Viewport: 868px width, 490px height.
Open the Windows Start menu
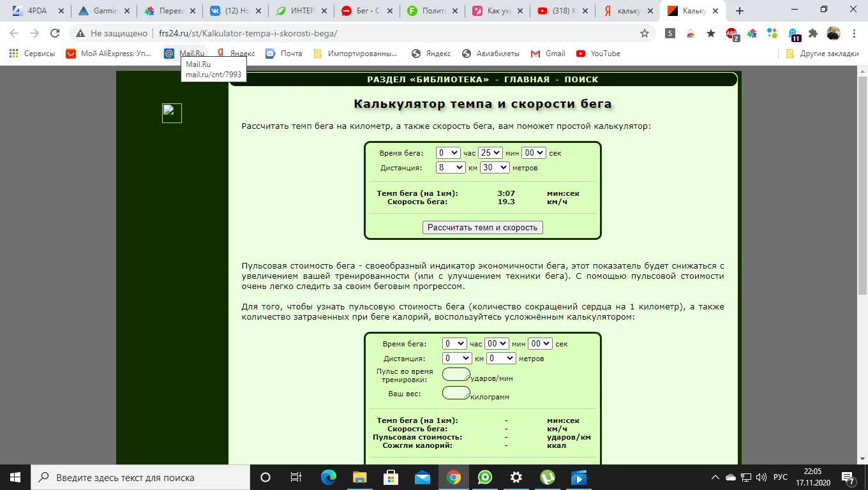point(15,477)
